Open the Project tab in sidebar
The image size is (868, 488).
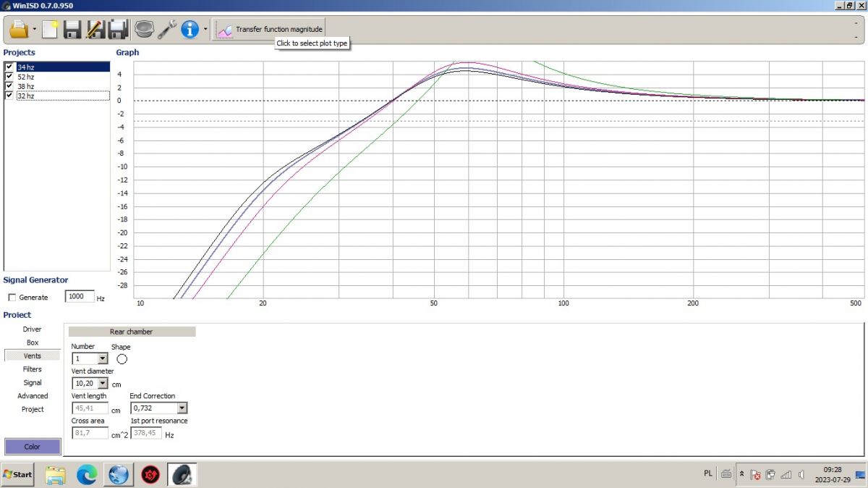coord(33,409)
